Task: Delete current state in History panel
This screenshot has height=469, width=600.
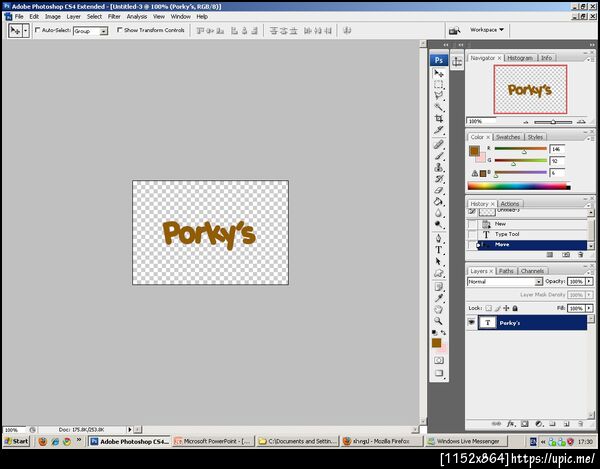Action: 581,255
